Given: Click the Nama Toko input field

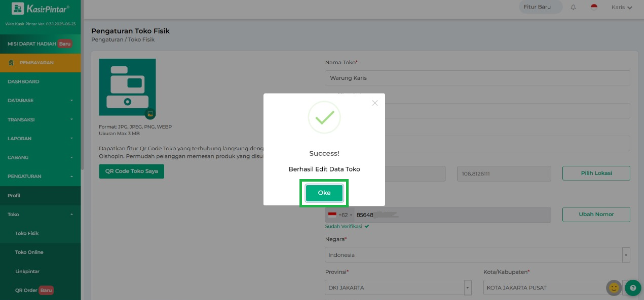Looking at the screenshot, I should click(x=477, y=78).
